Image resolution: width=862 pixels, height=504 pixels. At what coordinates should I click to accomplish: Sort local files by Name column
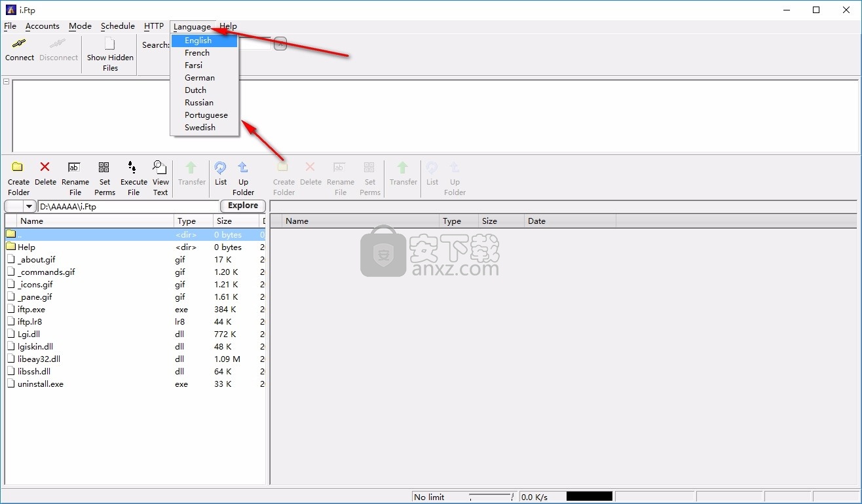pyautogui.click(x=95, y=221)
